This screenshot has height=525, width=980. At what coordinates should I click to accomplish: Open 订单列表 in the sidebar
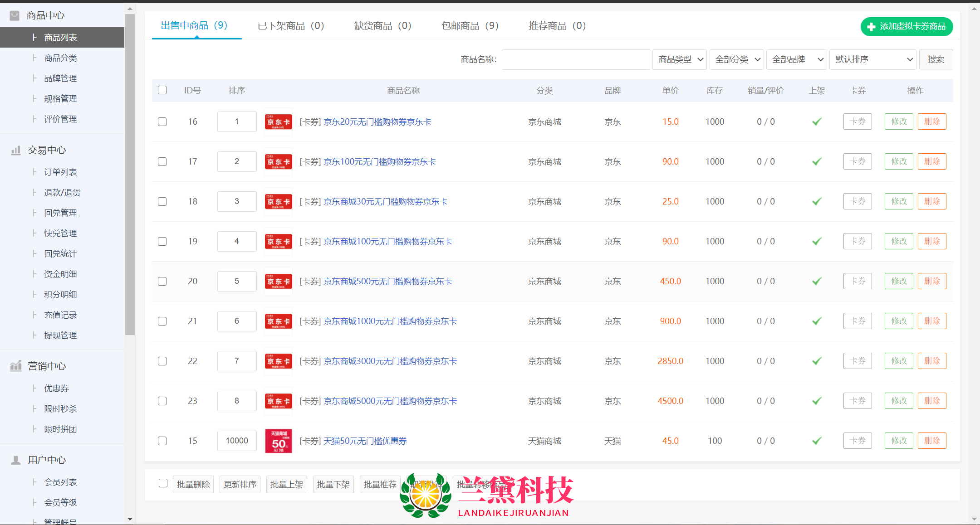coord(60,172)
